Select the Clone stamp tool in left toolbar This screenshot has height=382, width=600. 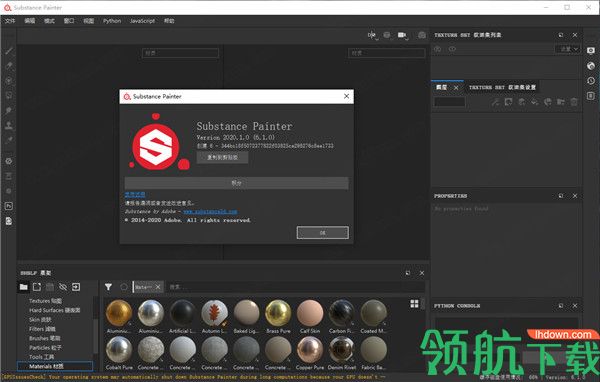pyautogui.click(x=9, y=126)
